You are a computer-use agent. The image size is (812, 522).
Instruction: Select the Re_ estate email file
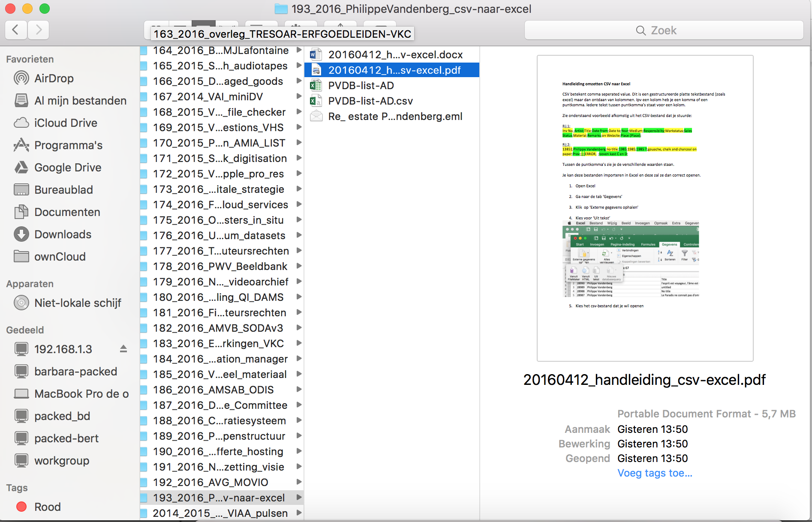(x=395, y=117)
